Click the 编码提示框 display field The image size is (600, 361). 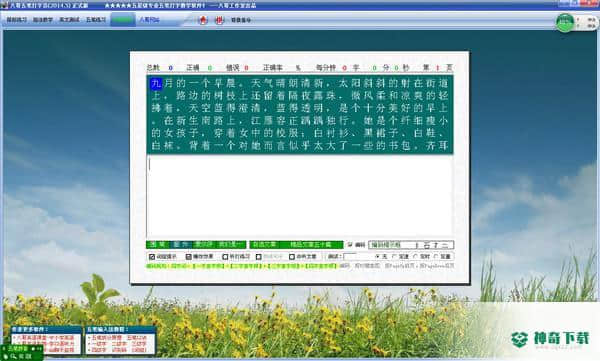coord(411,245)
